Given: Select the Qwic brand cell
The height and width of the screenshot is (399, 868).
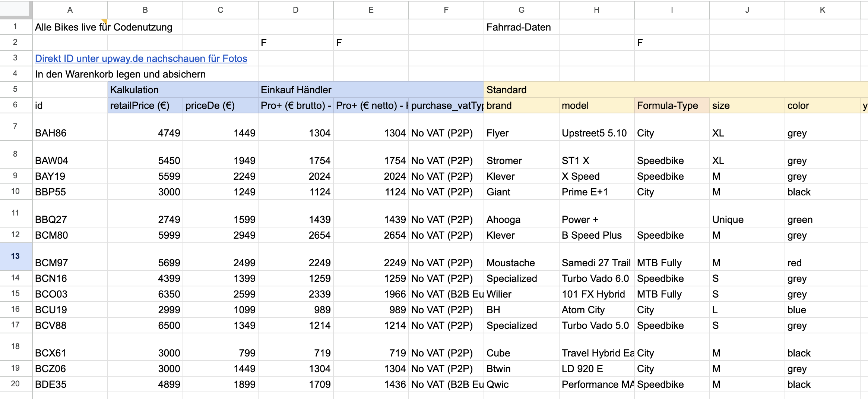Looking at the screenshot, I should (521, 384).
